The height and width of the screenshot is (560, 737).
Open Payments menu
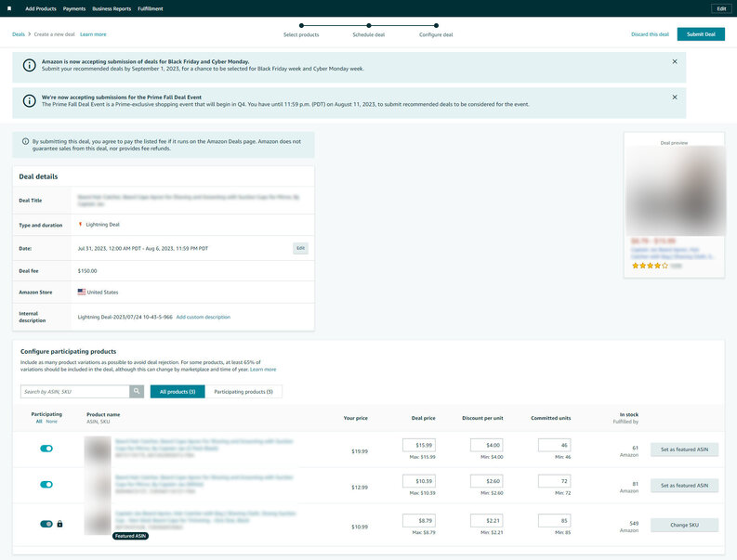(74, 8)
